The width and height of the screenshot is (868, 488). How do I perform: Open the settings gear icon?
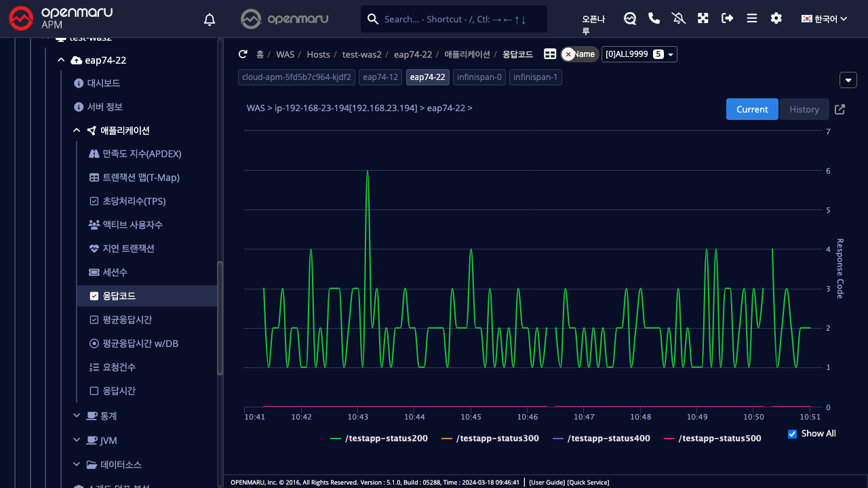coord(776,18)
